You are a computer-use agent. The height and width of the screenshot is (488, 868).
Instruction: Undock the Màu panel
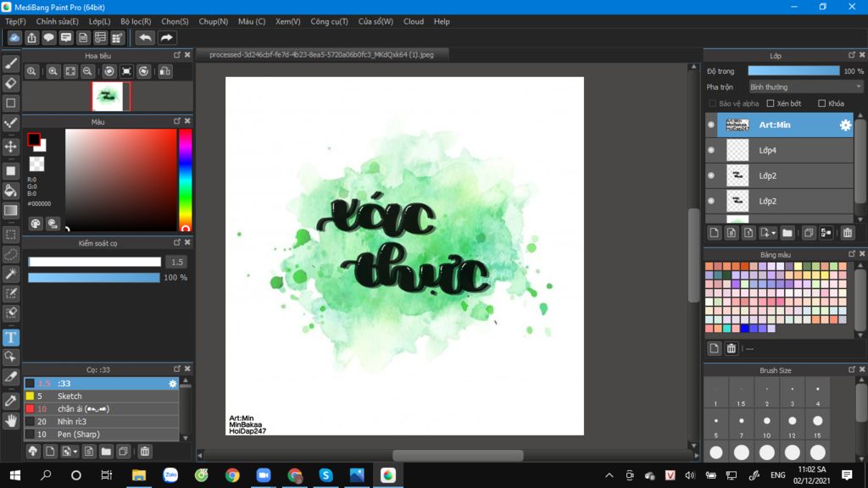tap(177, 121)
